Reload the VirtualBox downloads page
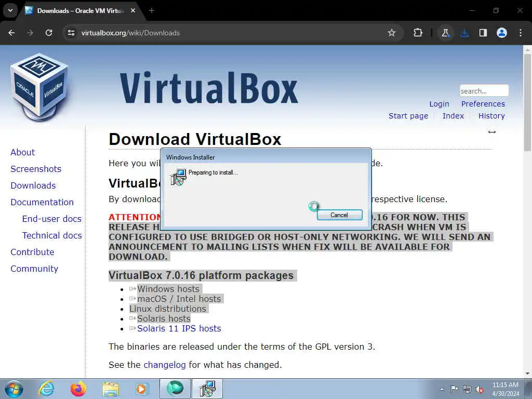532x399 pixels. click(x=49, y=33)
